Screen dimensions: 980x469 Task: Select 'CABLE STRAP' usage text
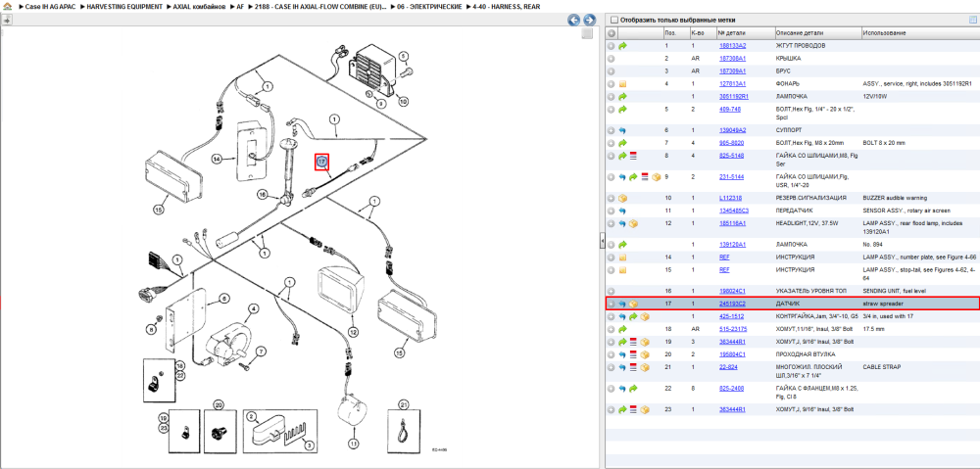click(881, 367)
